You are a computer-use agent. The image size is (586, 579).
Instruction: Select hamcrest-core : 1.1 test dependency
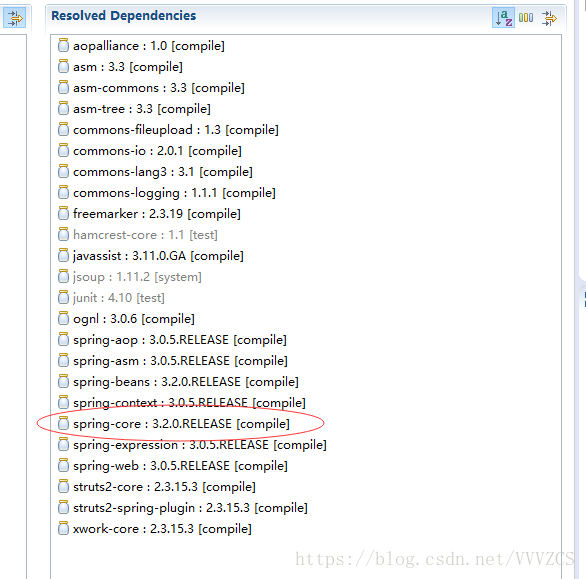[138, 235]
